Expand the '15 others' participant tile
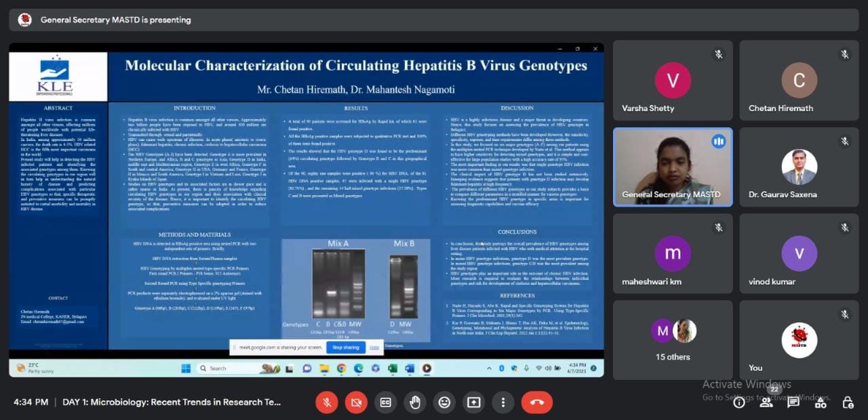 (673, 340)
